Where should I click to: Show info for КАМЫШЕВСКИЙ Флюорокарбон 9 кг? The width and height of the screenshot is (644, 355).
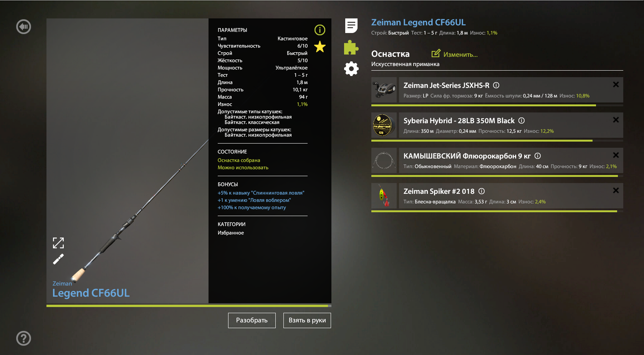tap(538, 156)
